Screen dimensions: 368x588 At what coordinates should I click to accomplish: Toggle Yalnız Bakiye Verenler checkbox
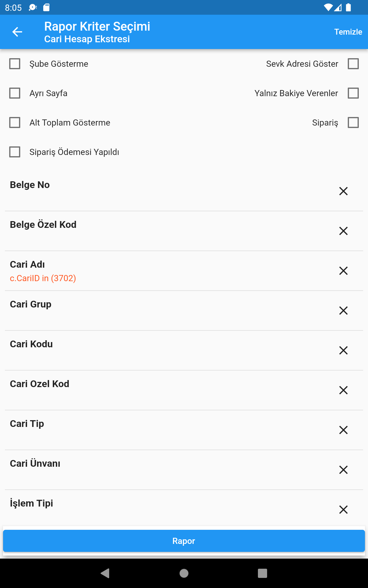[x=353, y=93]
